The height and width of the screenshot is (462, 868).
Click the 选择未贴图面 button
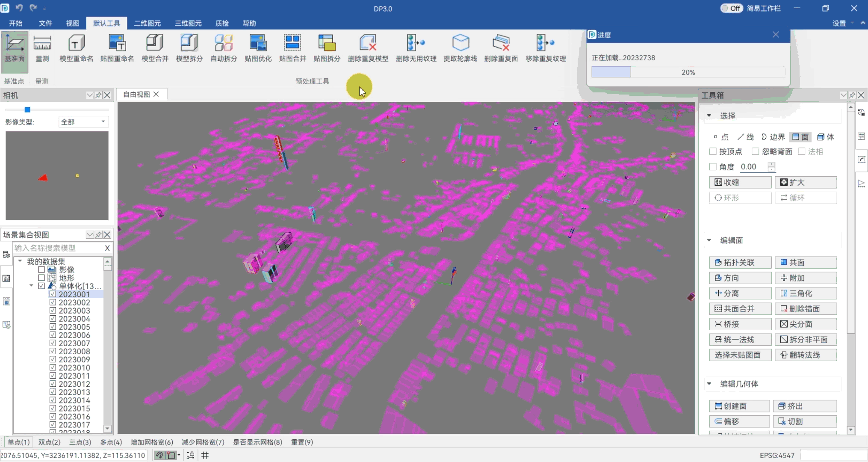[740, 355]
